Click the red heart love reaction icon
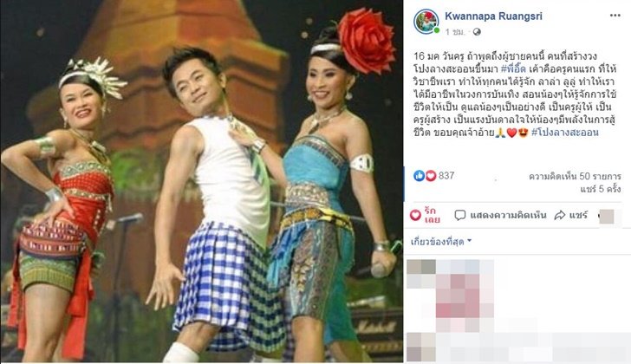This screenshot has height=364, width=631. (x=431, y=175)
